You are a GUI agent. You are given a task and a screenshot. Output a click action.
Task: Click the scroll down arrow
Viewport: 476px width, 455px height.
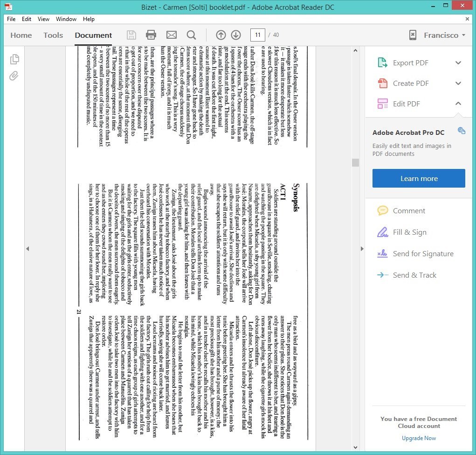355,448
